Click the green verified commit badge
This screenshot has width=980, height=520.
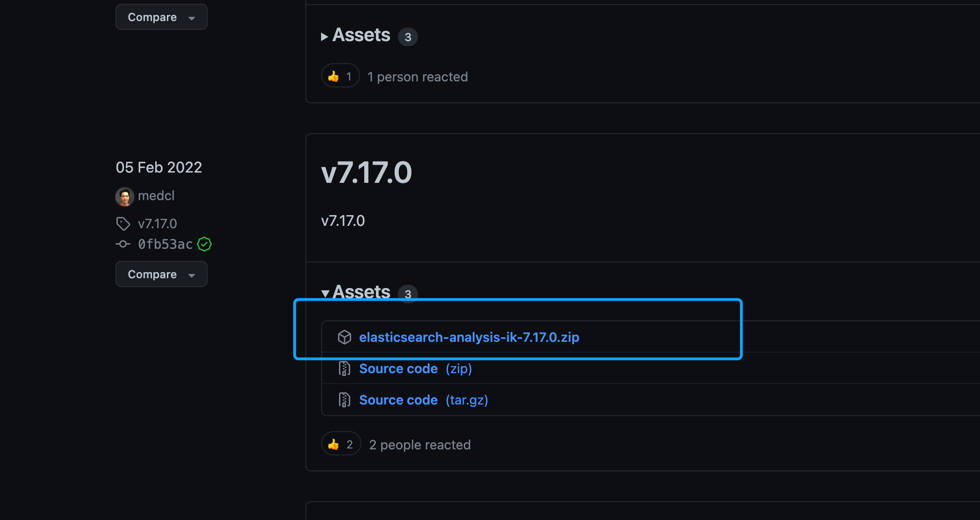(x=204, y=244)
